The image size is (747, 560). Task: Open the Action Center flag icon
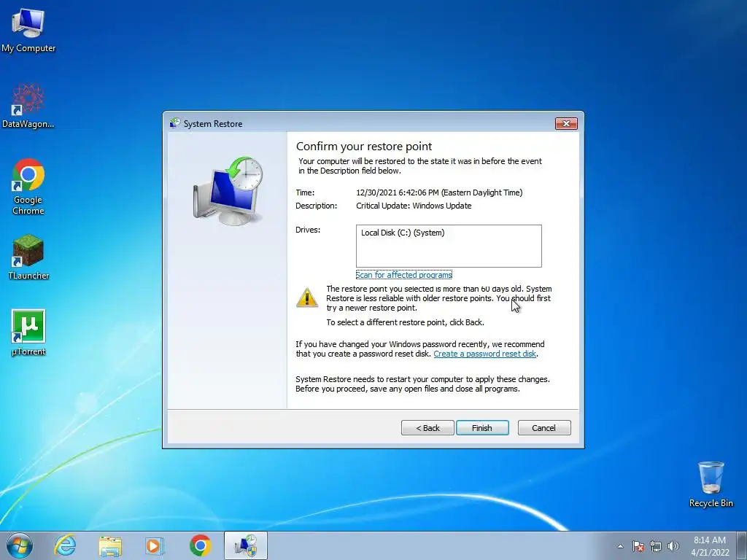click(x=638, y=546)
